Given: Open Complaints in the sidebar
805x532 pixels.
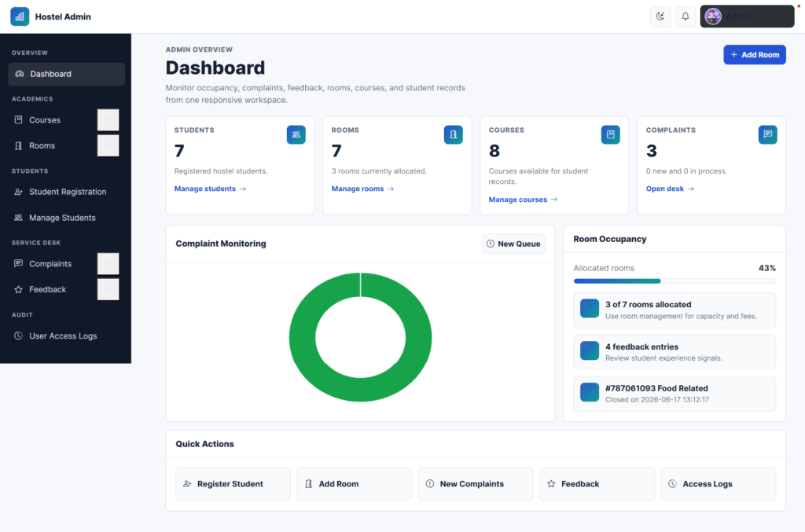Looking at the screenshot, I should 50,264.
